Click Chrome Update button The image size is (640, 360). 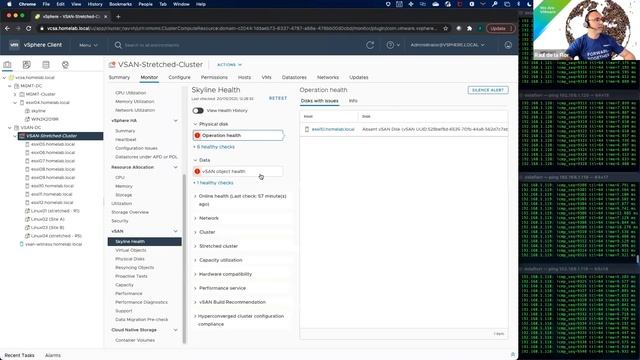coord(500,29)
